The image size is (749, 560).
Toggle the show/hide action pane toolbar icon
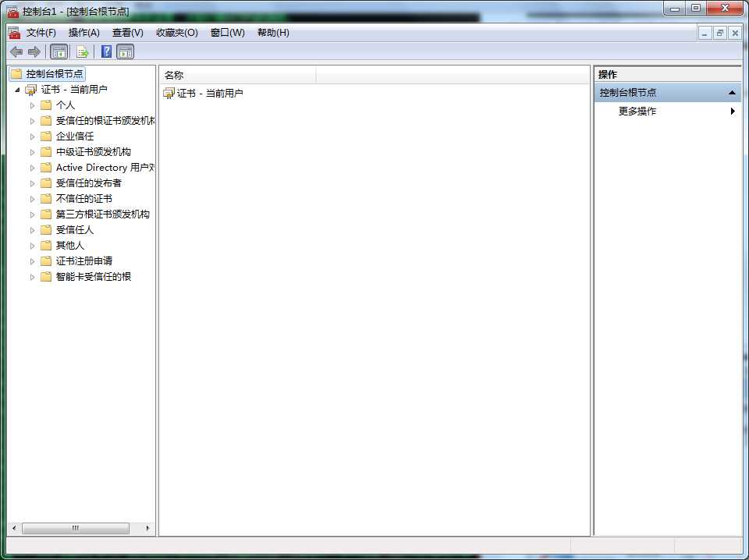coord(125,51)
